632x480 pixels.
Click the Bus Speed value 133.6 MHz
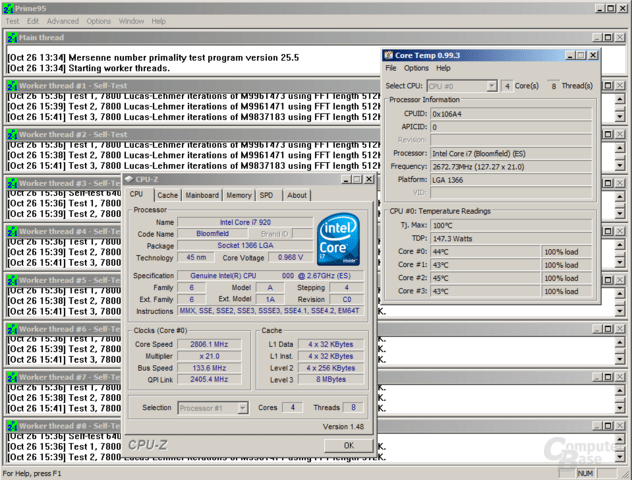click(x=209, y=368)
